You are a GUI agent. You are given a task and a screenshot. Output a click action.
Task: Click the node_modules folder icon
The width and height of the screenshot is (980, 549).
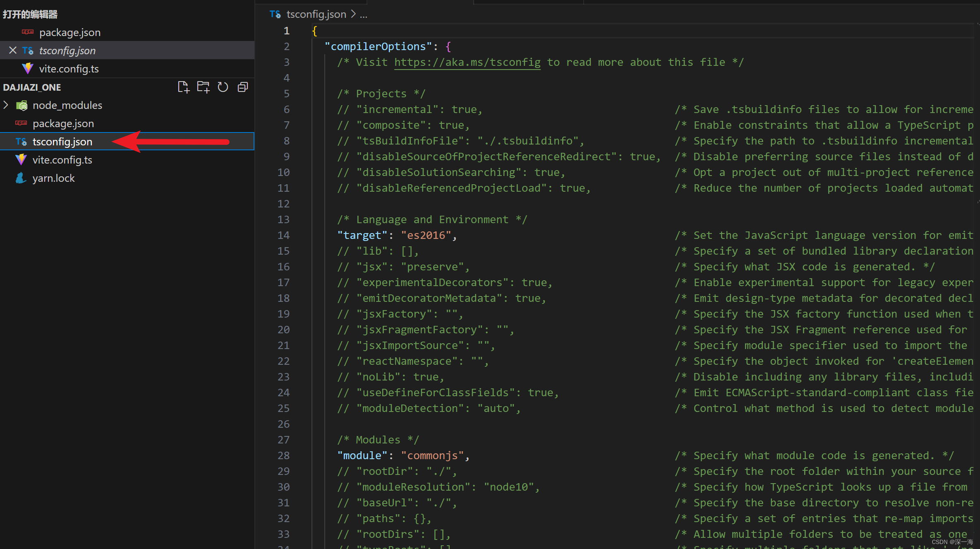tap(22, 106)
